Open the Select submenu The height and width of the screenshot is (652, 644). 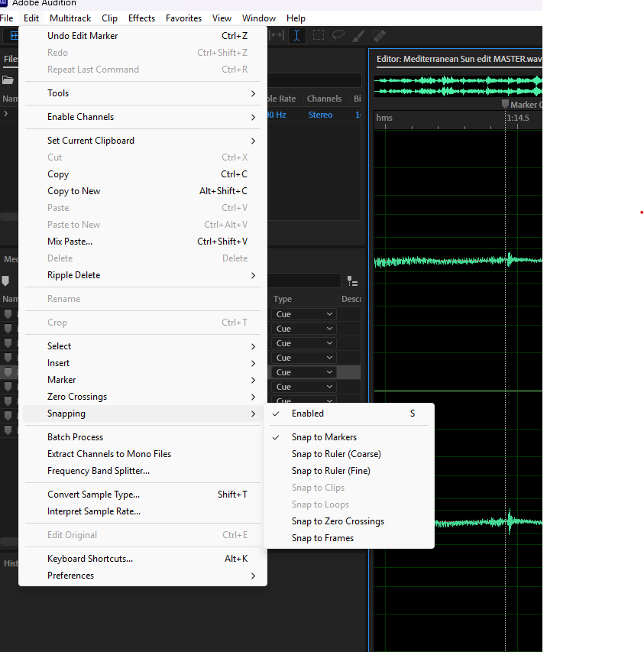(x=143, y=346)
